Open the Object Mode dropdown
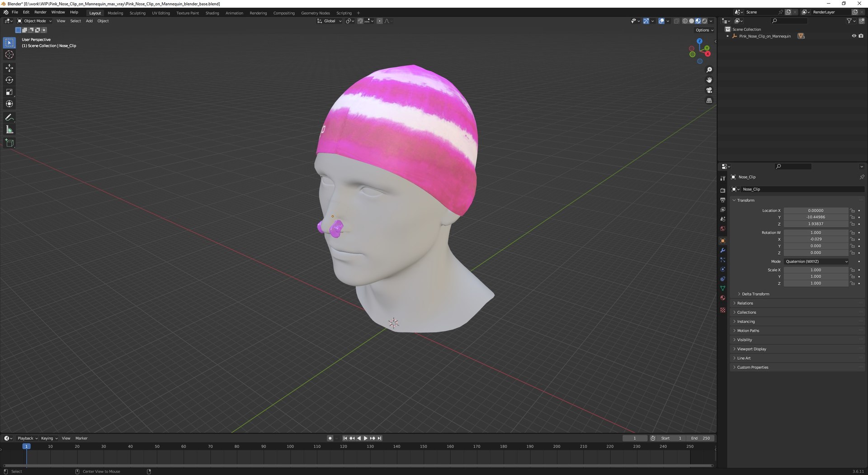Viewport: 868px width, 475px height. pos(34,21)
